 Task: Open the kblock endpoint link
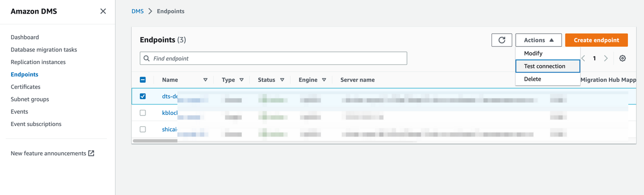170,113
